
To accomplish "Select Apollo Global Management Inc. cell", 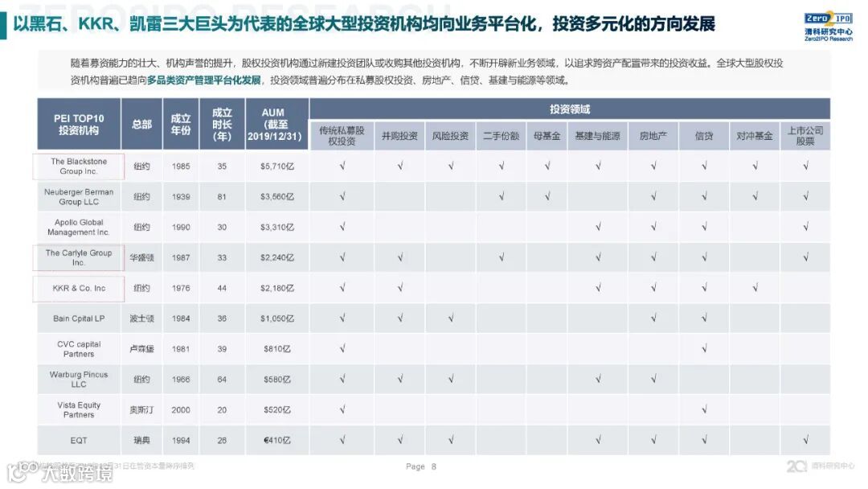I will [79, 227].
